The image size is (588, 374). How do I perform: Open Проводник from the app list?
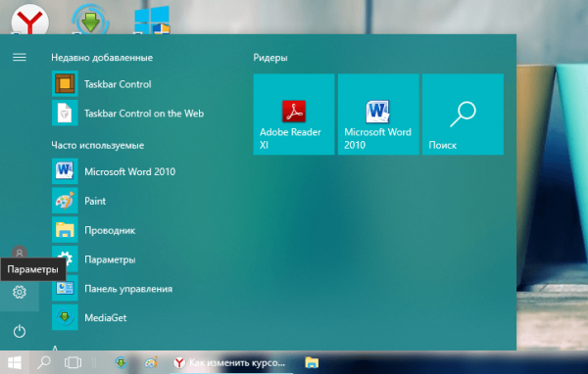click(110, 230)
